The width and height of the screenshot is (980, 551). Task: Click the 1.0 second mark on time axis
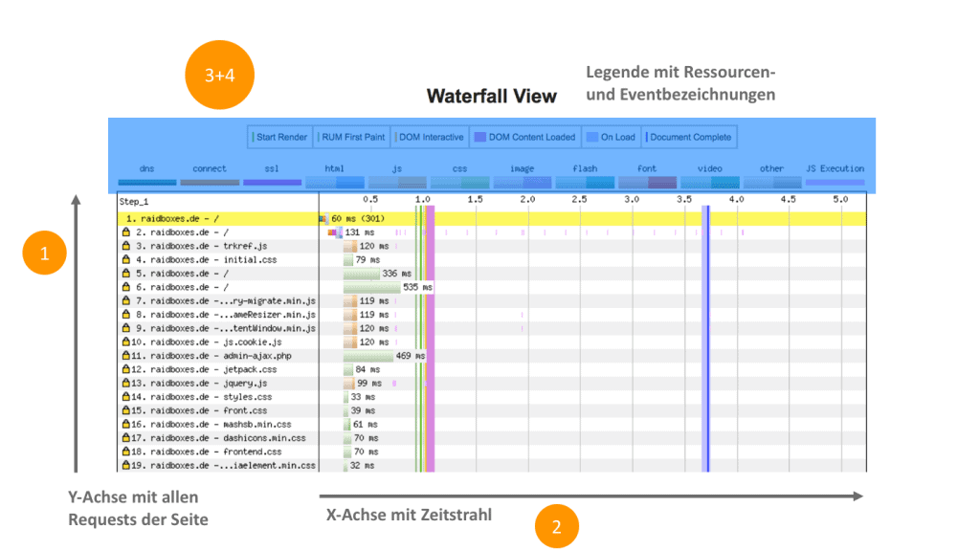422,199
